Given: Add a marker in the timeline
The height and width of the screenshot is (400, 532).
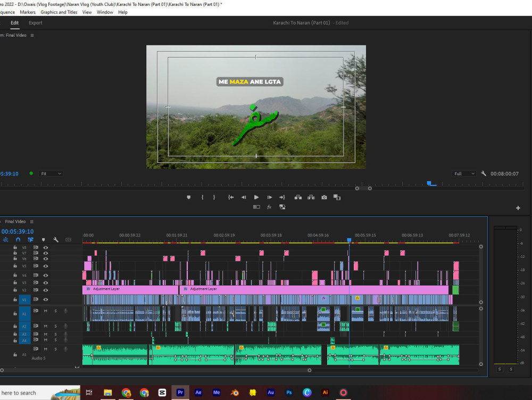Looking at the screenshot, I should point(43,240).
